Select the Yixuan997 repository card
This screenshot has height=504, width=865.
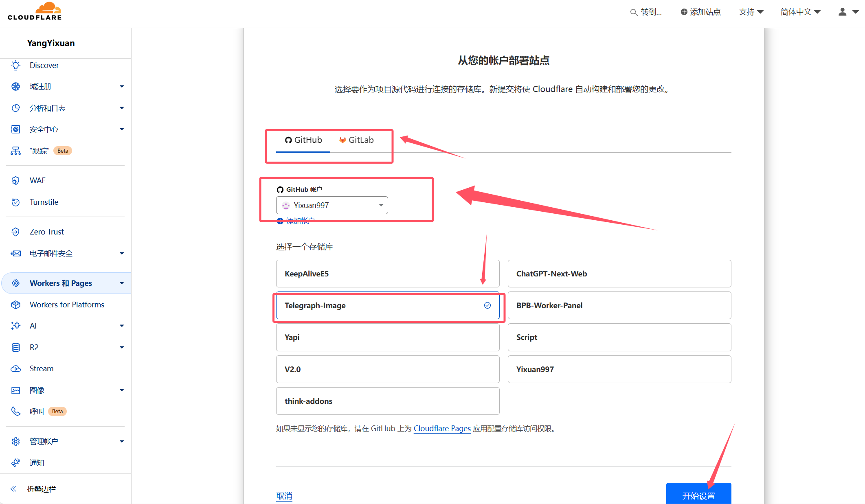(x=619, y=369)
